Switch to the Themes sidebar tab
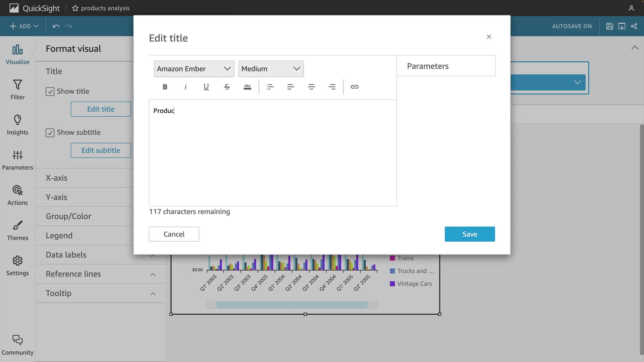Screen dimensions: 644x362 [17, 230]
